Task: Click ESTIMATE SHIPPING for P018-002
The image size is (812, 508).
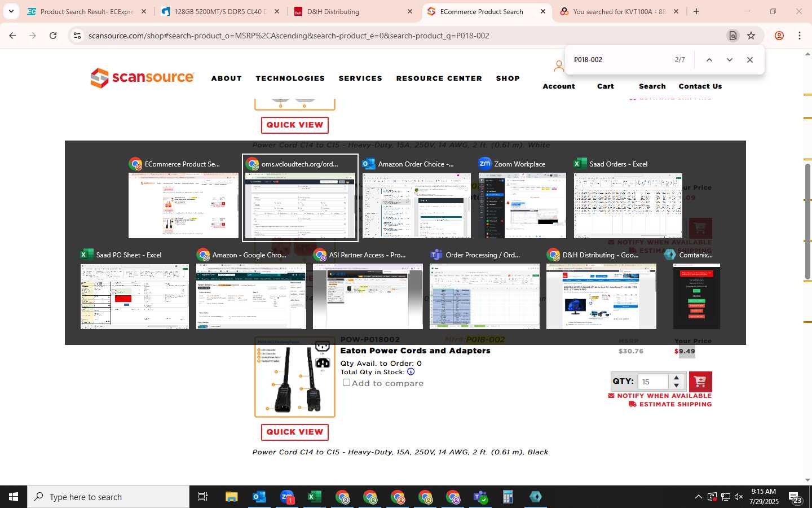Action: pyautogui.click(x=670, y=404)
